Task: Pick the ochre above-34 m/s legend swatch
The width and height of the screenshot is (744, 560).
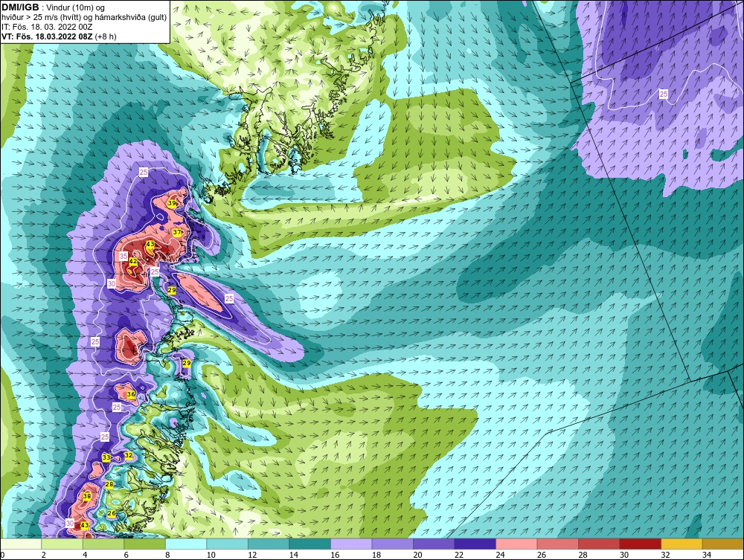Action: coord(722,544)
